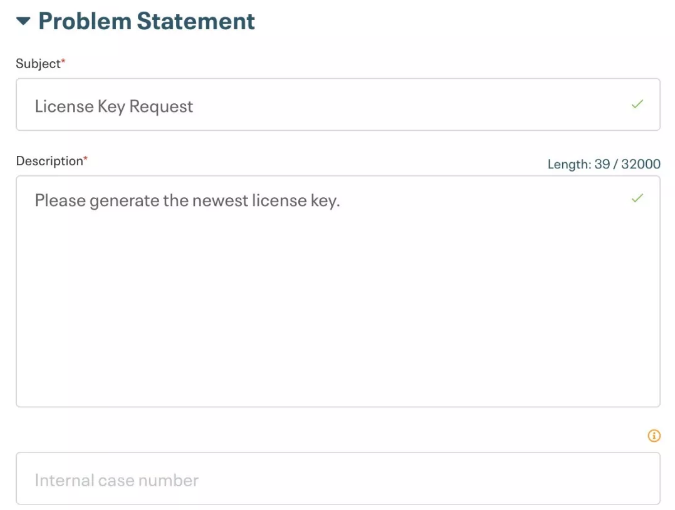Click the Length 39 / 32000 counter
Screen dimensions: 675x510
[x=604, y=164]
